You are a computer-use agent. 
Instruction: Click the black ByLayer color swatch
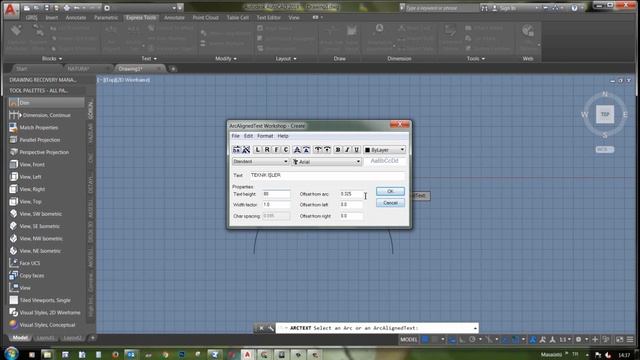(367, 150)
